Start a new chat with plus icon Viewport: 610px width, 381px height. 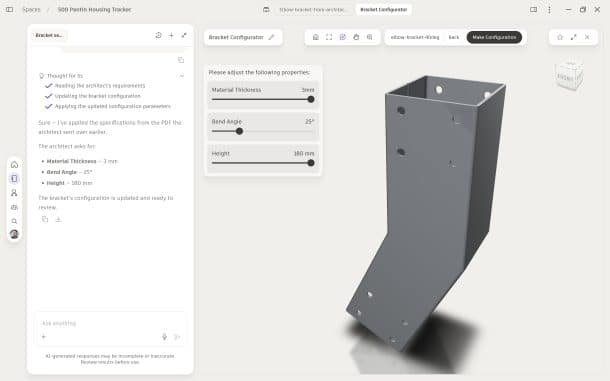171,35
